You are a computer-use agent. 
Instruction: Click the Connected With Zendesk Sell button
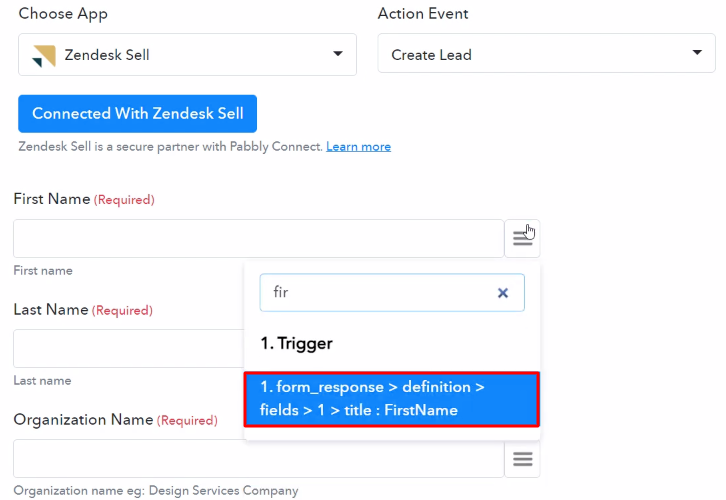click(138, 114)
